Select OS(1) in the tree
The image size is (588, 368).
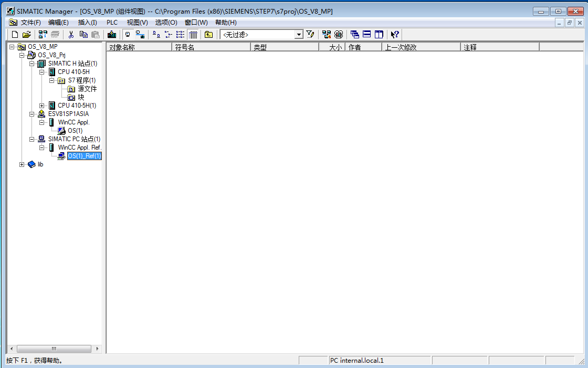tap(75, 131)
